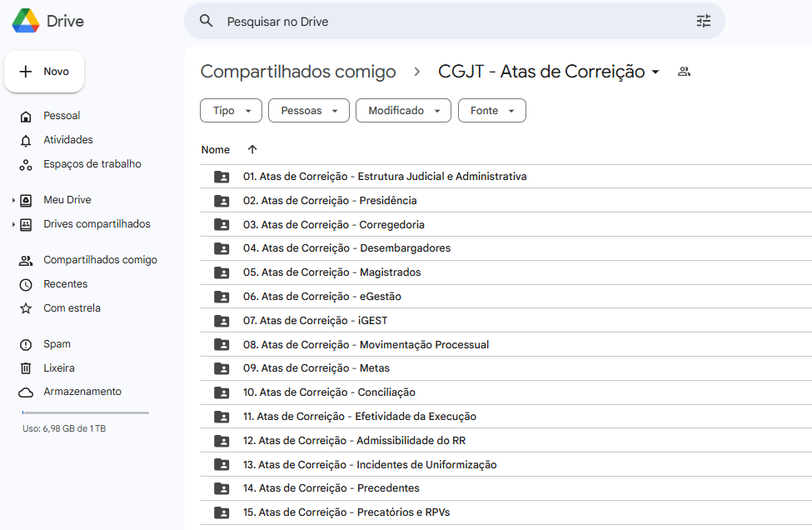
Task: Click the Google Drive logo
Action: pyautogui.click(x=27, y=21)
